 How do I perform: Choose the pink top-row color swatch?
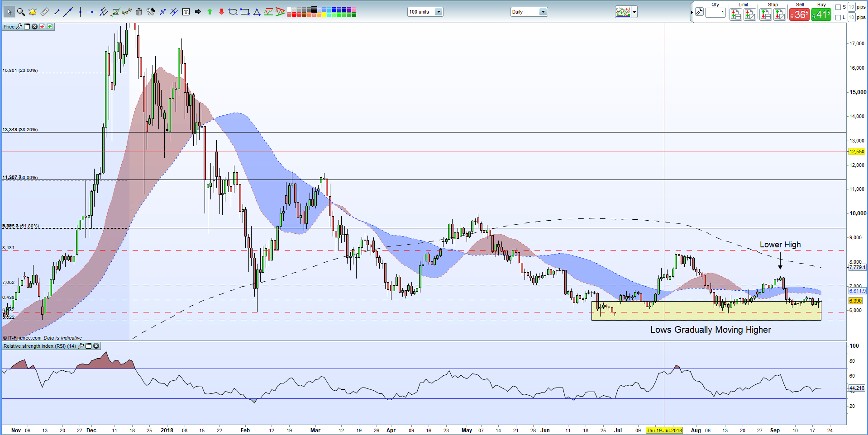coord(353,9)
